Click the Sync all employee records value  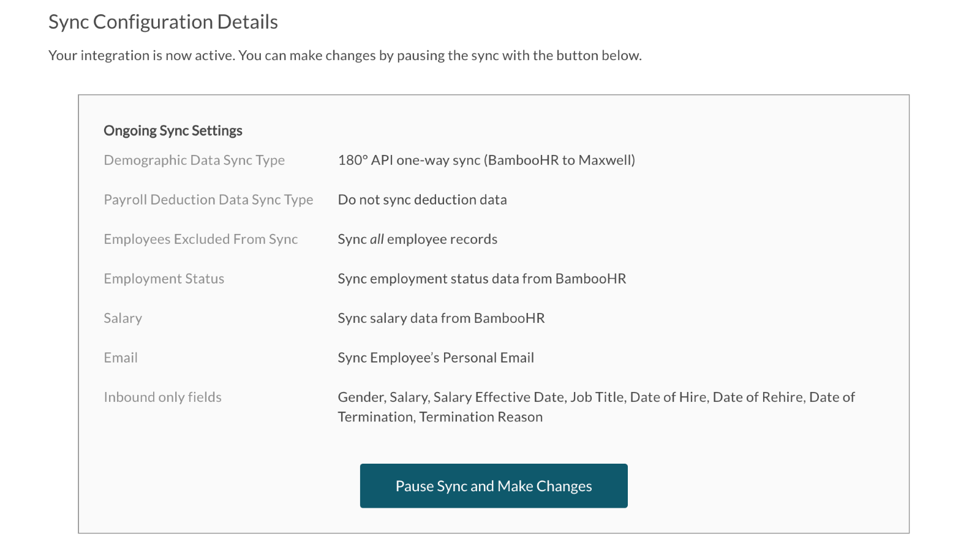point(417,239)
